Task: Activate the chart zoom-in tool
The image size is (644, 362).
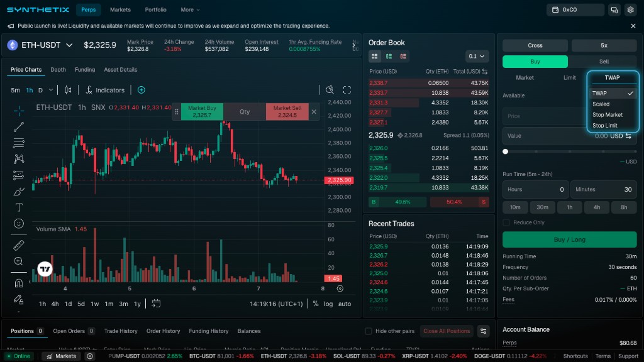Action: (18, 261)
